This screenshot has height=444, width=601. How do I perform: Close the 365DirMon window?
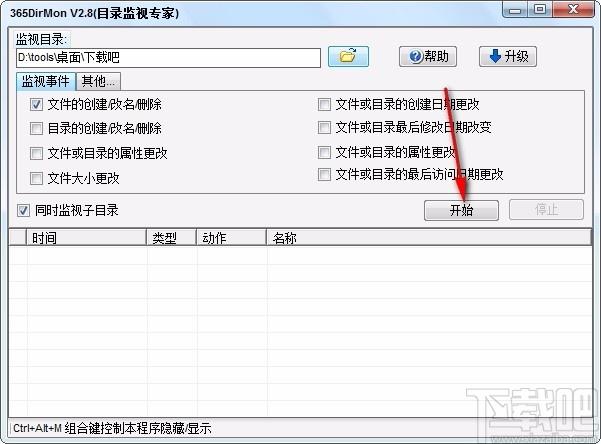point(573,10)
